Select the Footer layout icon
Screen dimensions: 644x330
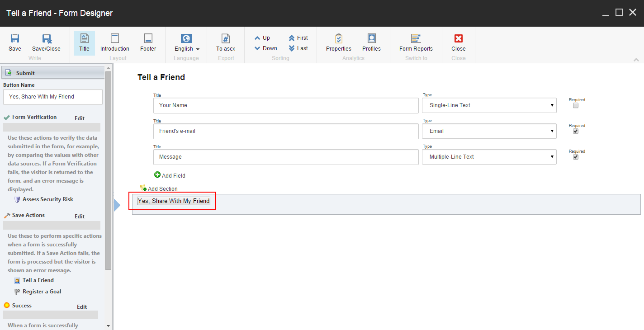(148, 43)
